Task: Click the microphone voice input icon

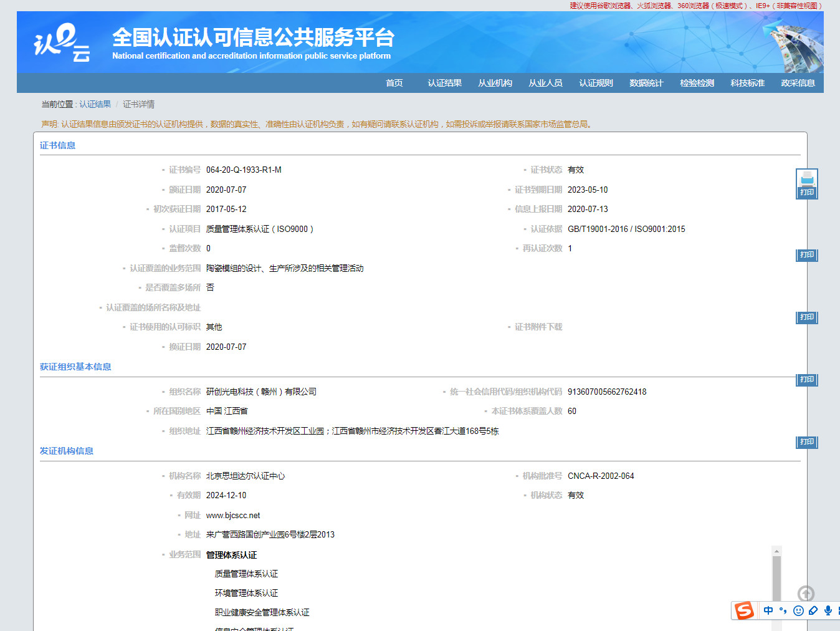Action: click(x=828, y=610)
